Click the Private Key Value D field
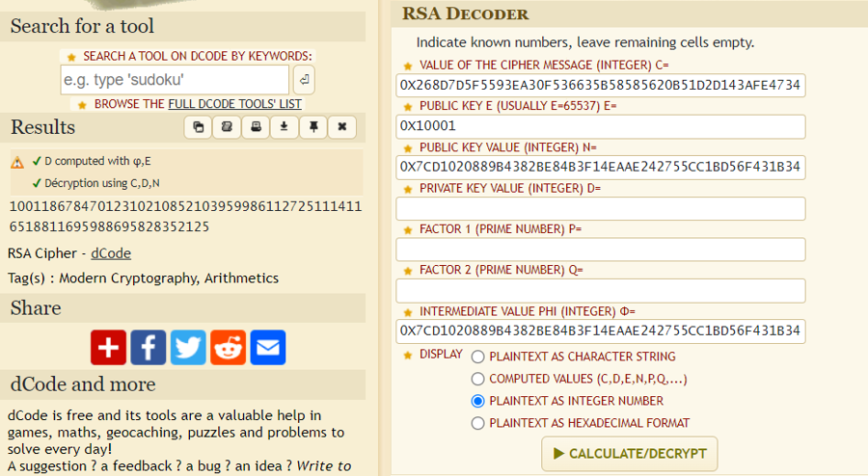 (x=600, y=209)
